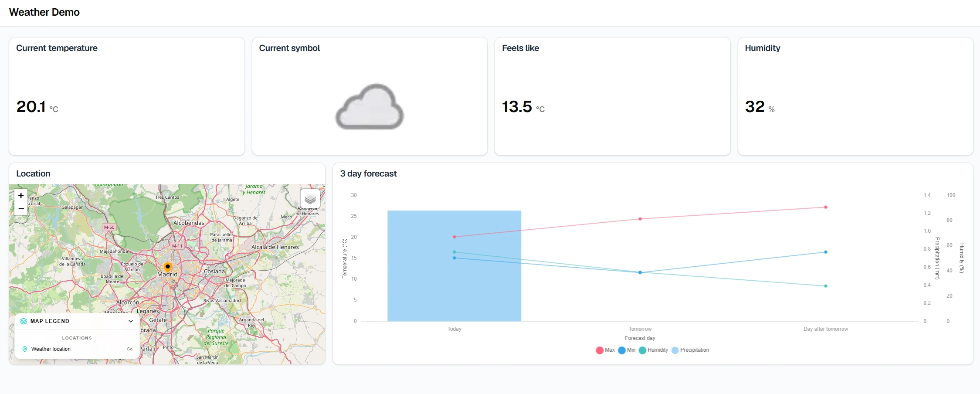980x394 pixels.
Task: Zoom out the map with minus button
Action: pos(21,209)
